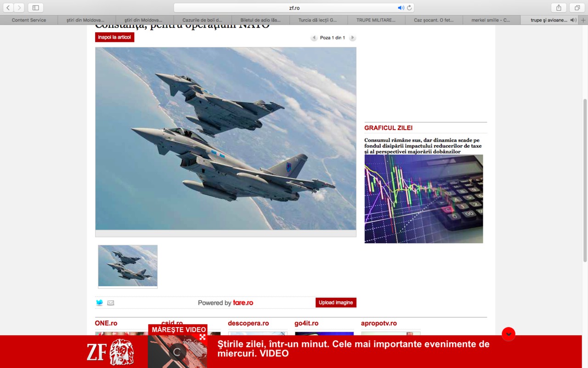The image size is (588, 368).
Task: Show all tabs overview
Action: click(577, 7)
